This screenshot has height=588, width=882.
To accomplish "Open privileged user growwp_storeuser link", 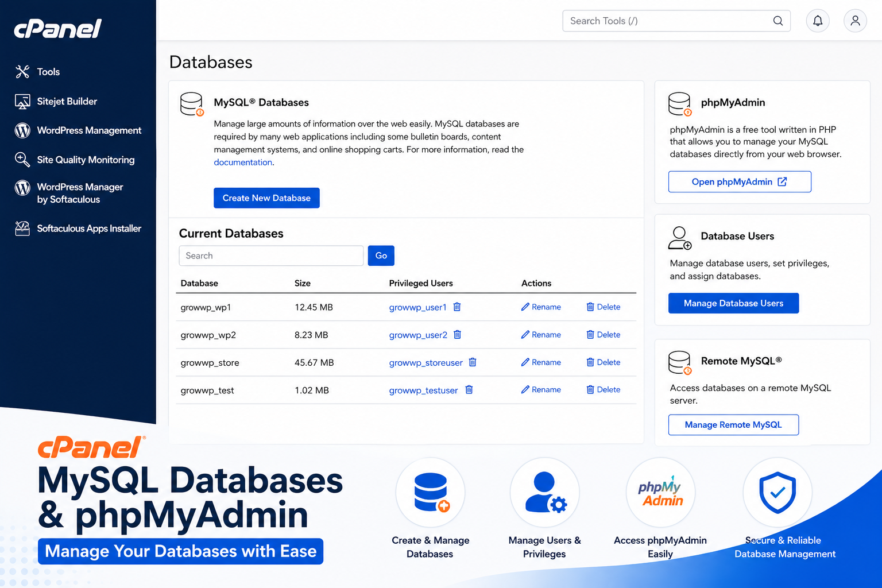I will pos(425,363).
